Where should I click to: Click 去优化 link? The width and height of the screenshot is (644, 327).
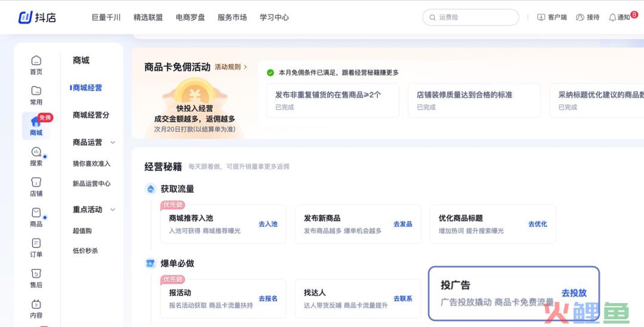point(538,224)
